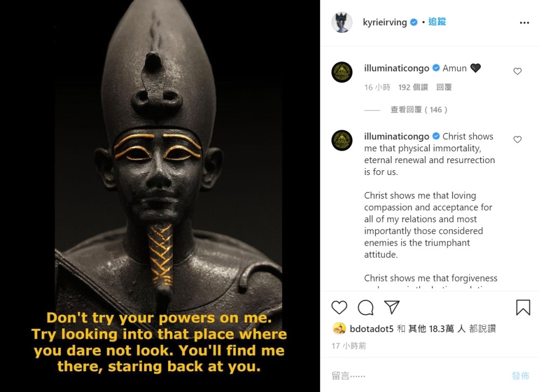Open illuminaticongo username on the Amun comment
This screenshot has height=392, width=539.
[396, 68]
